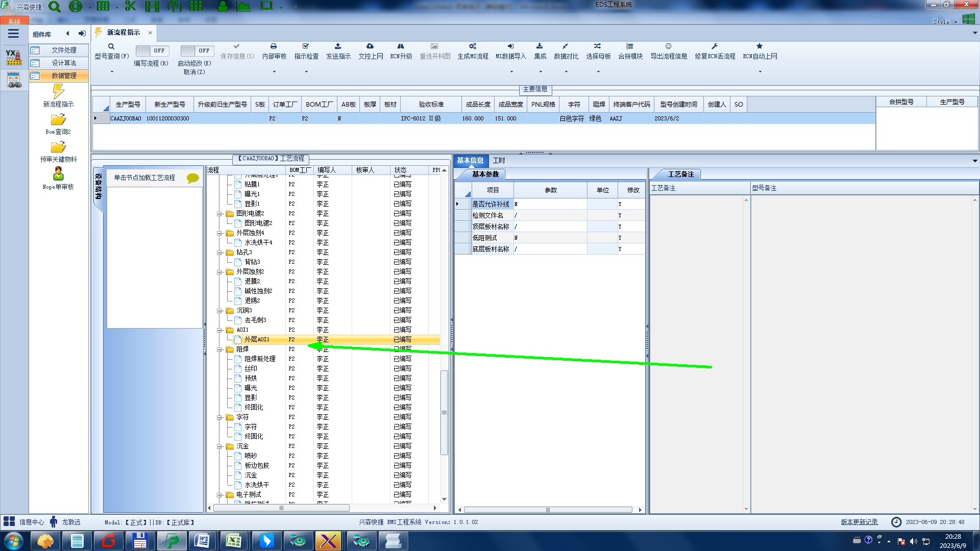
Task: Select 设计算法 in component library
Action: click(63, 63)
